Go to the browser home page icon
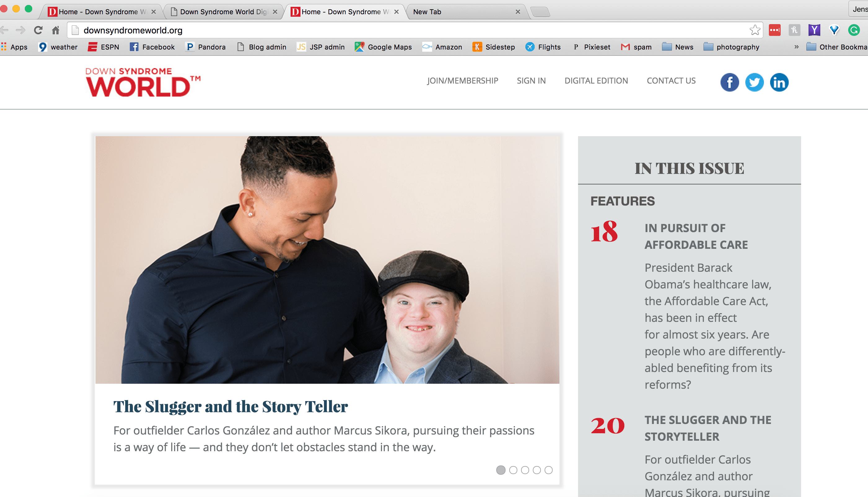 56,30
